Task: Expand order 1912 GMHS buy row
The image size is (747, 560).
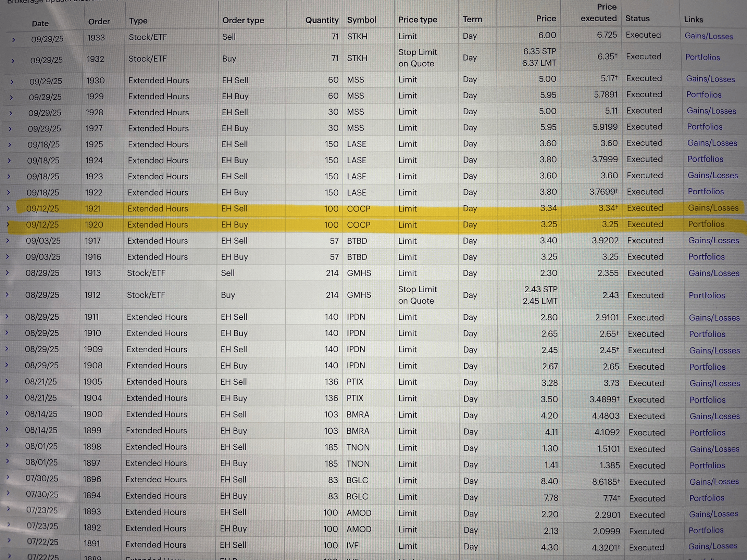Action: pos(7,295)
